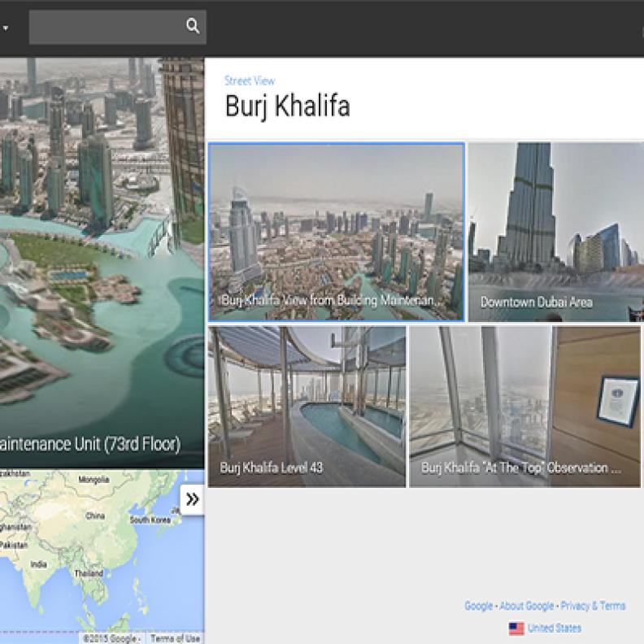The height and width of the screenshot is (644, 644).
Task: Click the South Korea label on map
Action: 150,520
